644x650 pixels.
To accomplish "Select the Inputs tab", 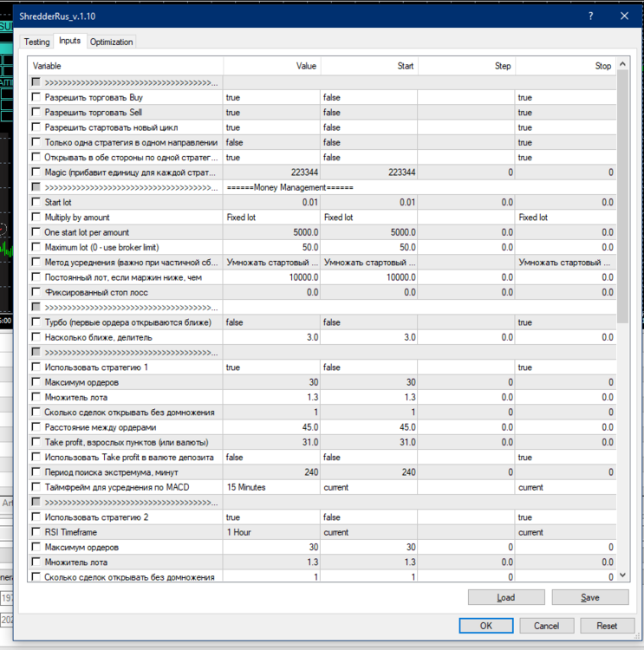I will [69, 41].
